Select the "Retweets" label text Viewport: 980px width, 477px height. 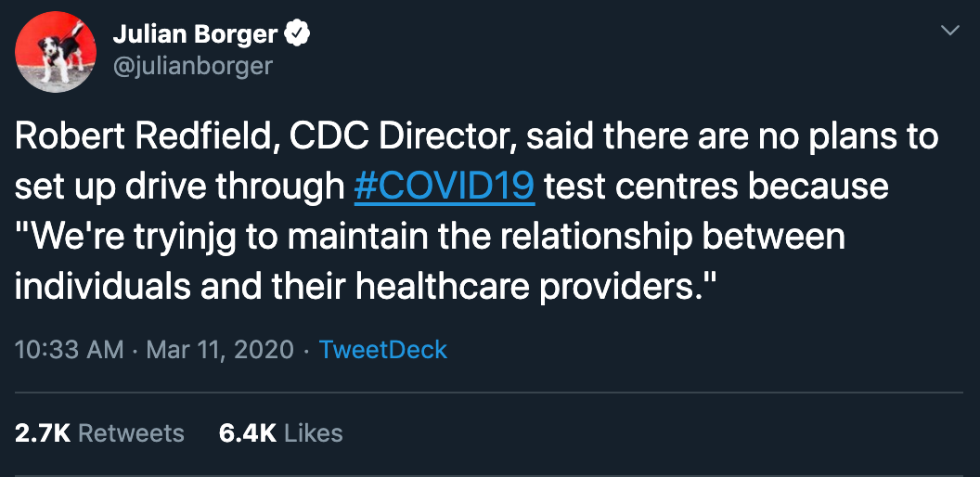tap(131, 433)
